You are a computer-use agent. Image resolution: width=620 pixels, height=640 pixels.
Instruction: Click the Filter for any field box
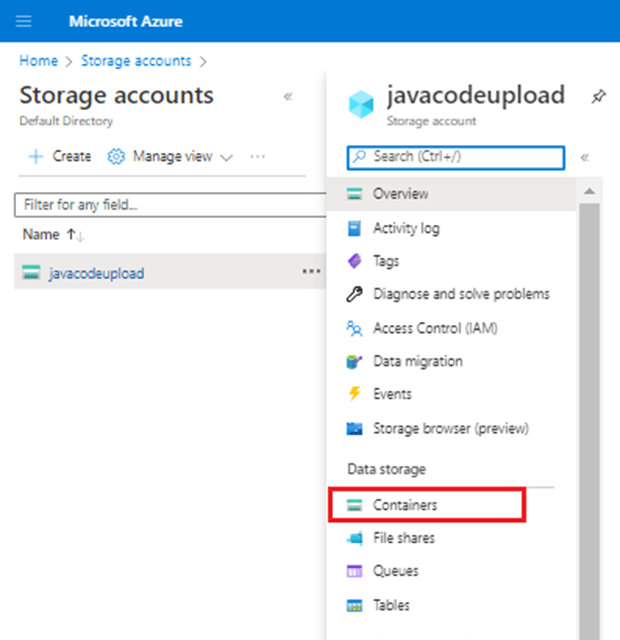(x=160, y=205)
